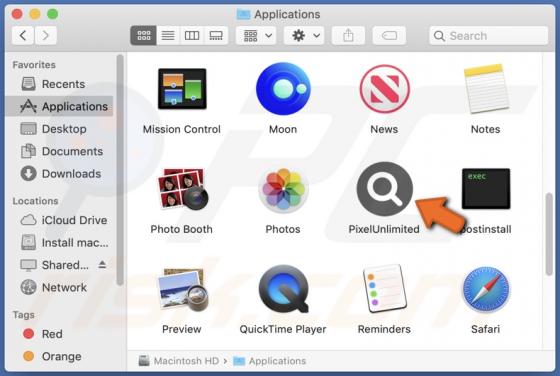Select the Red tag

click(x=59, y=334)
